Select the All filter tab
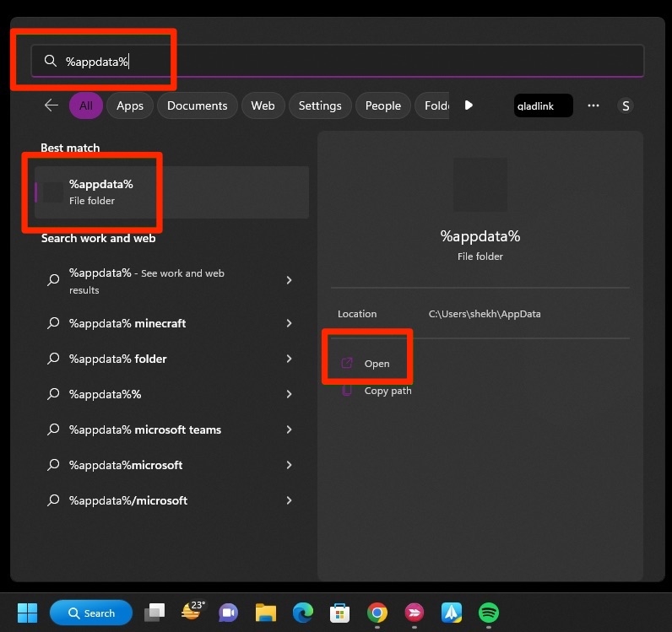This screenshot has width=672, height=632. click(86, 105)
